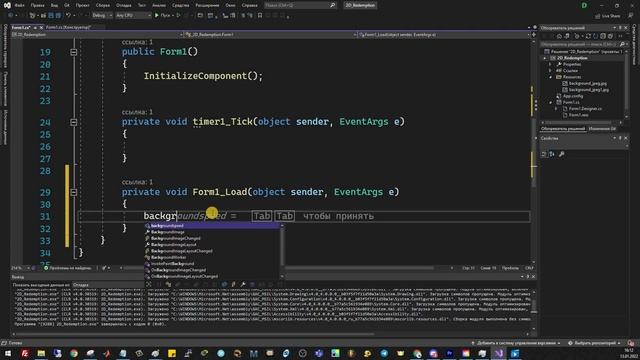Toggle IntelliSense events filter lightning icon
Image resolution: width=640 pixels, height=360 pixels.
click(233, 284)
